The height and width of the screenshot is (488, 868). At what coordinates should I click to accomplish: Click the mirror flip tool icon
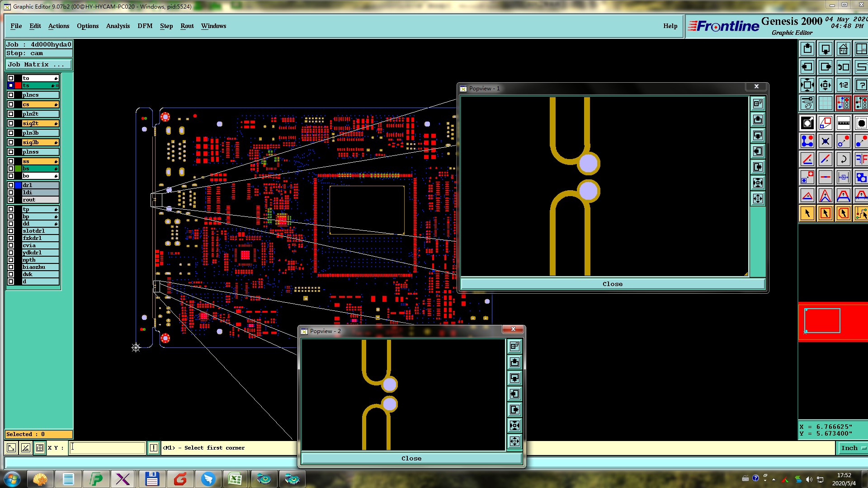click(x=861, y=159)
